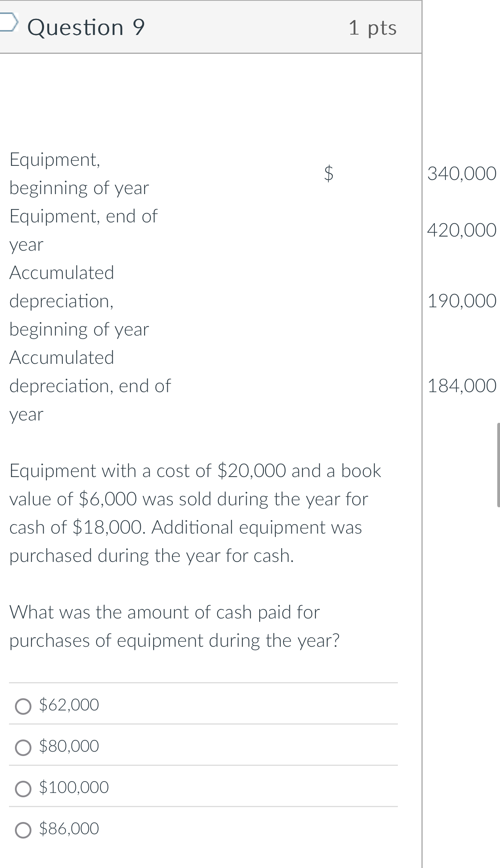Click the 184,000 value cell
Image resolution: width=500 pixels, height=868 pixels.
click(x=462, y=386)
